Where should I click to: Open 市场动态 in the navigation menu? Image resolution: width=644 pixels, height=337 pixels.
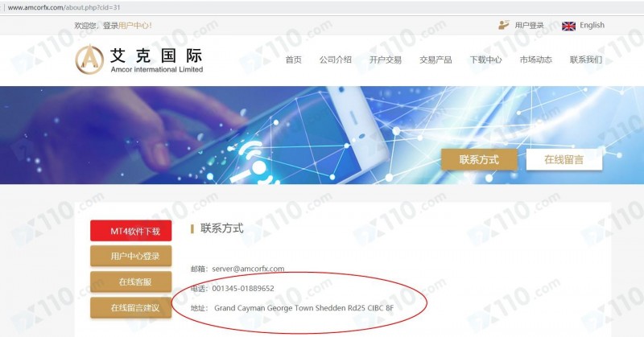click(x=536, y=60)
